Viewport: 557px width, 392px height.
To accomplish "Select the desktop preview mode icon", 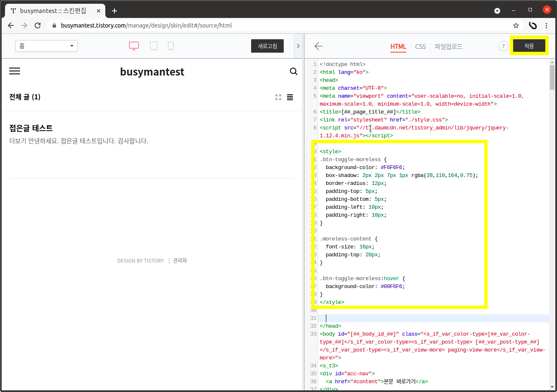I will coord(134,46).
